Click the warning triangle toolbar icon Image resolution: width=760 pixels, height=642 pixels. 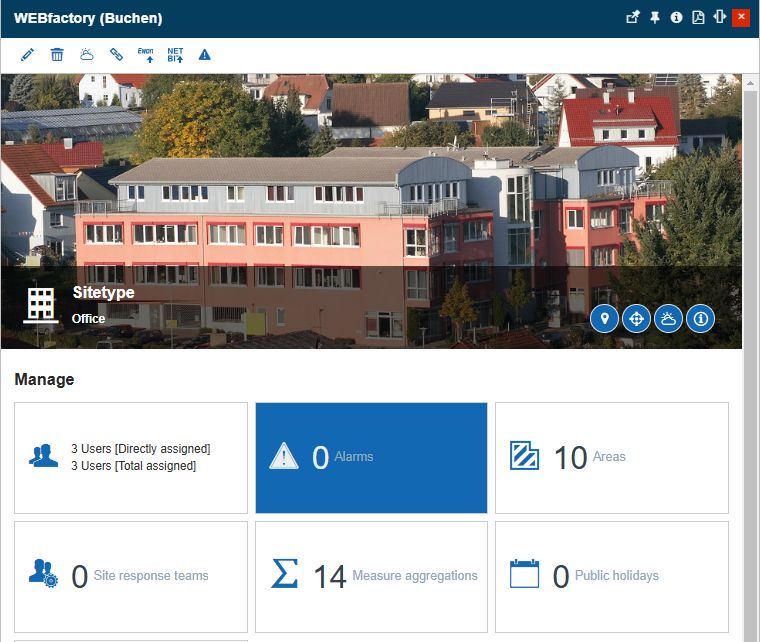tap(205, 54)
